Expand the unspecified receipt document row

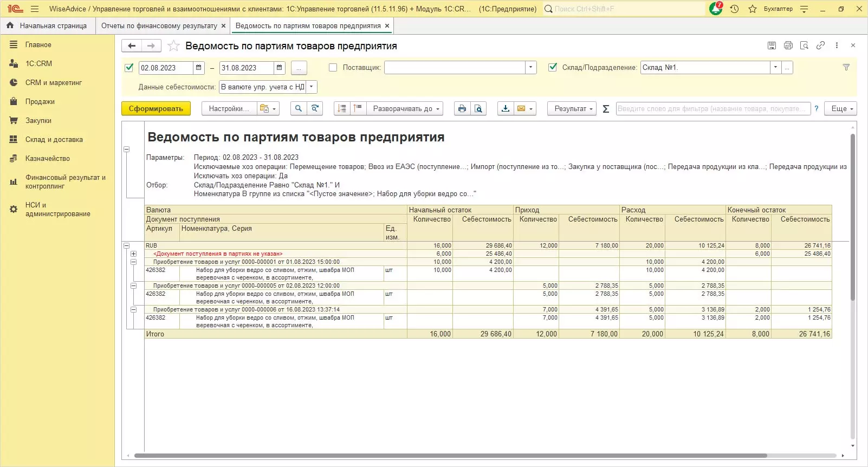[x=133, y=254]
